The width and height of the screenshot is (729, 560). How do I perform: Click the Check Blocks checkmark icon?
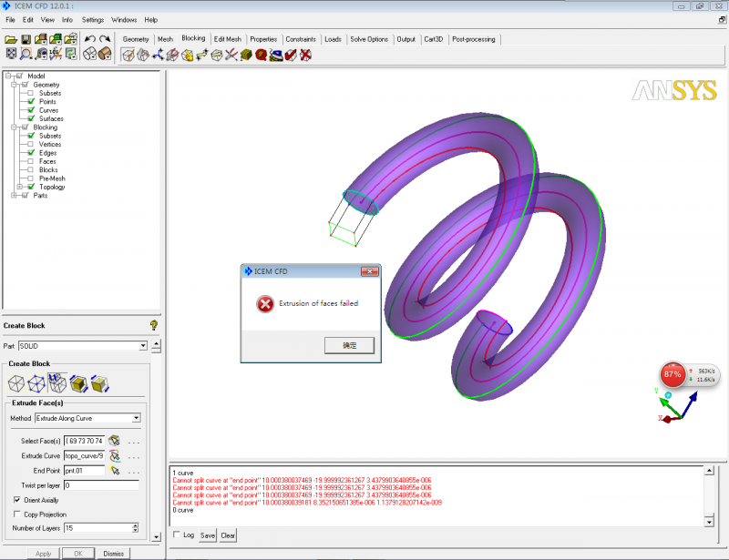(x=291, y=56)
